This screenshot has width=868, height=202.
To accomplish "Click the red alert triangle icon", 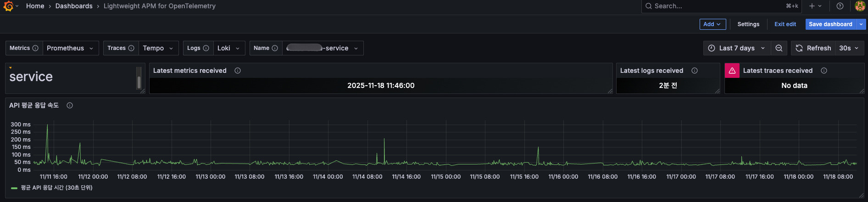I will click(732, 71).
